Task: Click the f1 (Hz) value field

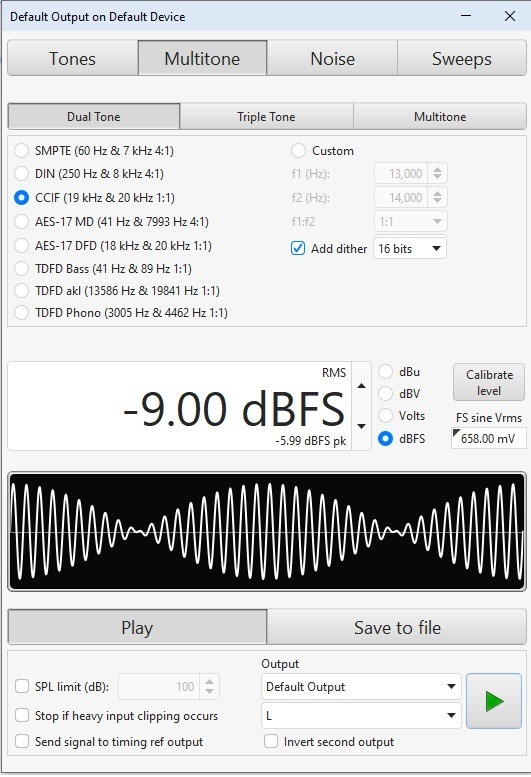Action: [403, 173]
